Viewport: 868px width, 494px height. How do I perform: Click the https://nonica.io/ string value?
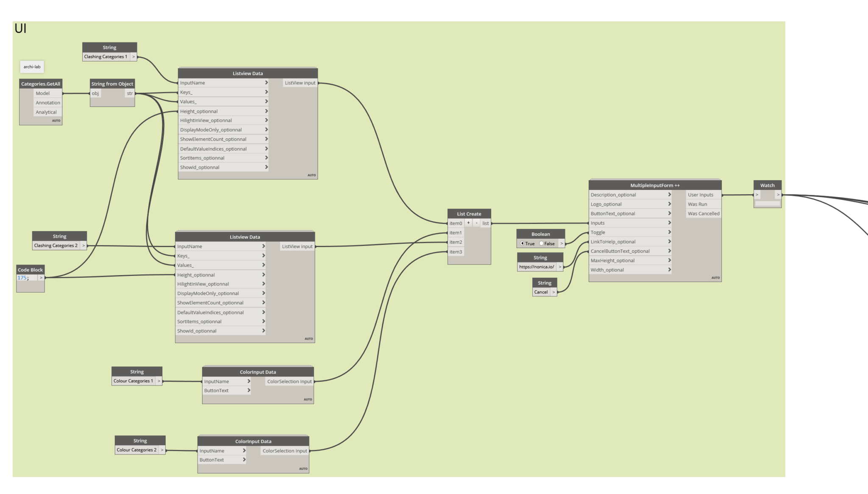(x=537, y=266)
